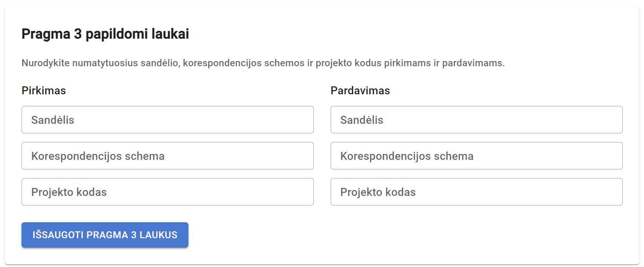The height and width of the screenshot is (267, 644).
Task: Click the Pardavimas section heading
Action: coord(360,91)
